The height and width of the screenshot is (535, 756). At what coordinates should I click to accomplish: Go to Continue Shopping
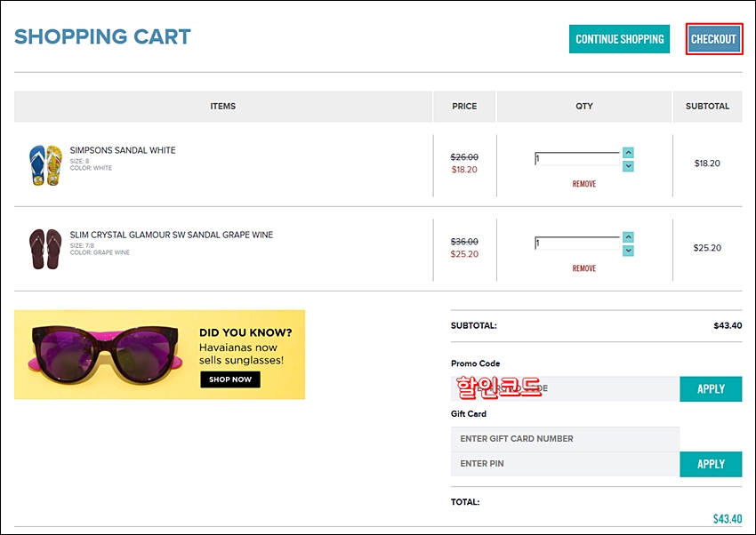[619, 39]
